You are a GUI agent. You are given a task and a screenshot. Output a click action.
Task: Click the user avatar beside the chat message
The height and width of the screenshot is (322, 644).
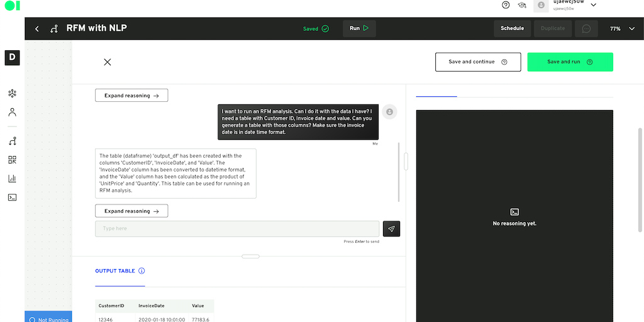pos(389,112)
